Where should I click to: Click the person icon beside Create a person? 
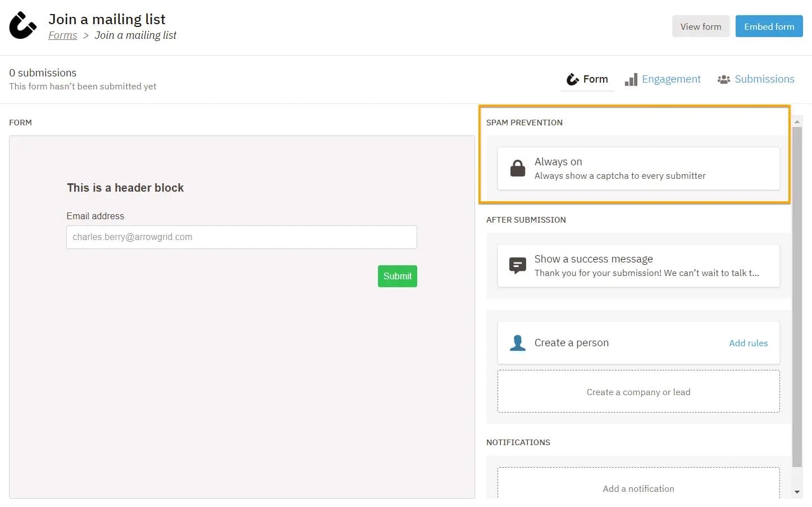point(517,343)
